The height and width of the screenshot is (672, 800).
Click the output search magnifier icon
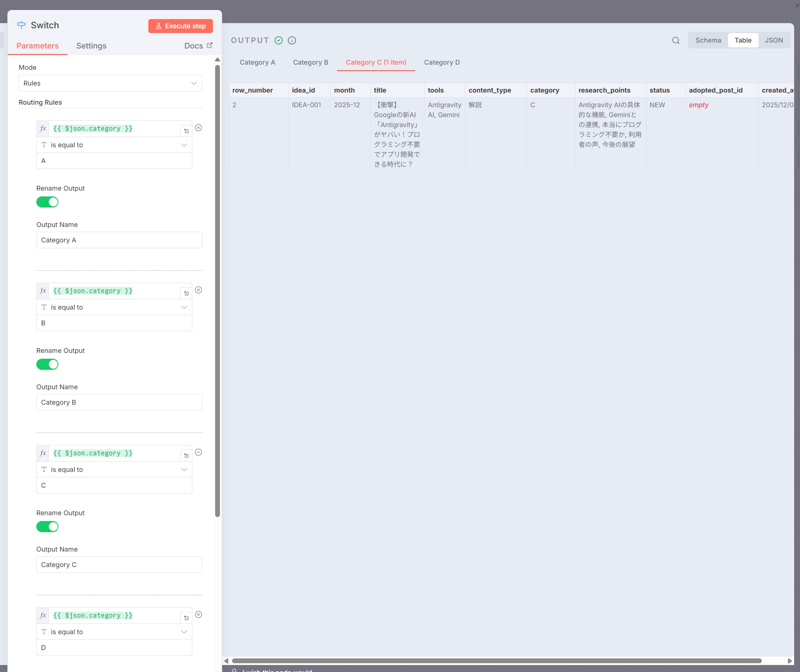coord(676,40)
